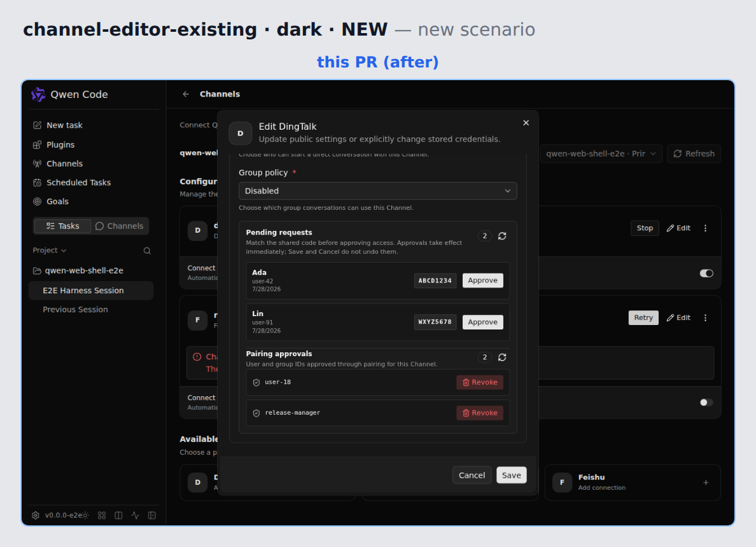Image resolution: width=756 pixels, height=547 pixels.
Task: Open the Group policy dropdown
Action: [377, 191]
